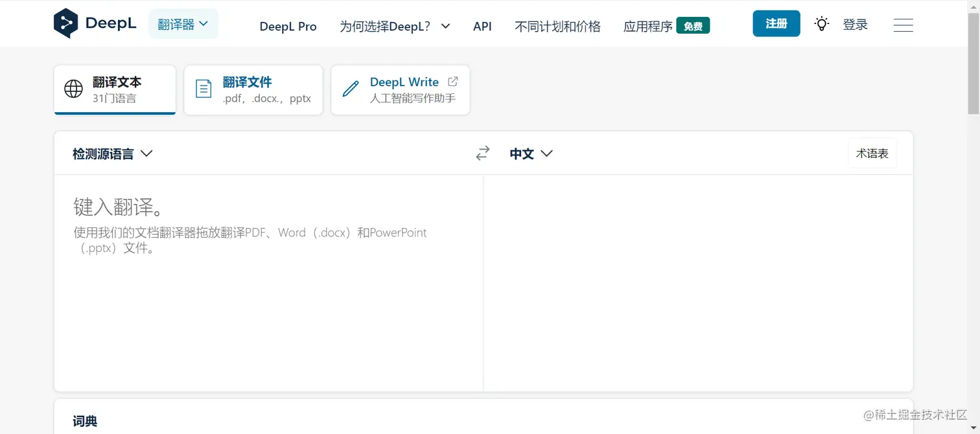Click the 免费 badge

point(693,26)
